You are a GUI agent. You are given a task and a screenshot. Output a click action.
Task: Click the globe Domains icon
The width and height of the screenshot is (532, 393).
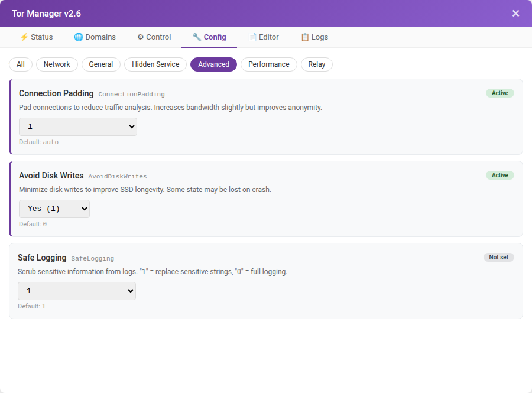click(x=79, y=37)
